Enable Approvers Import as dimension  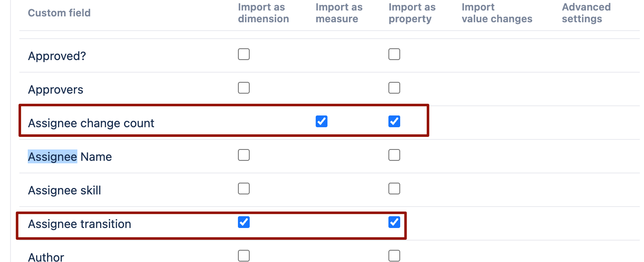(x=244, y=88)
